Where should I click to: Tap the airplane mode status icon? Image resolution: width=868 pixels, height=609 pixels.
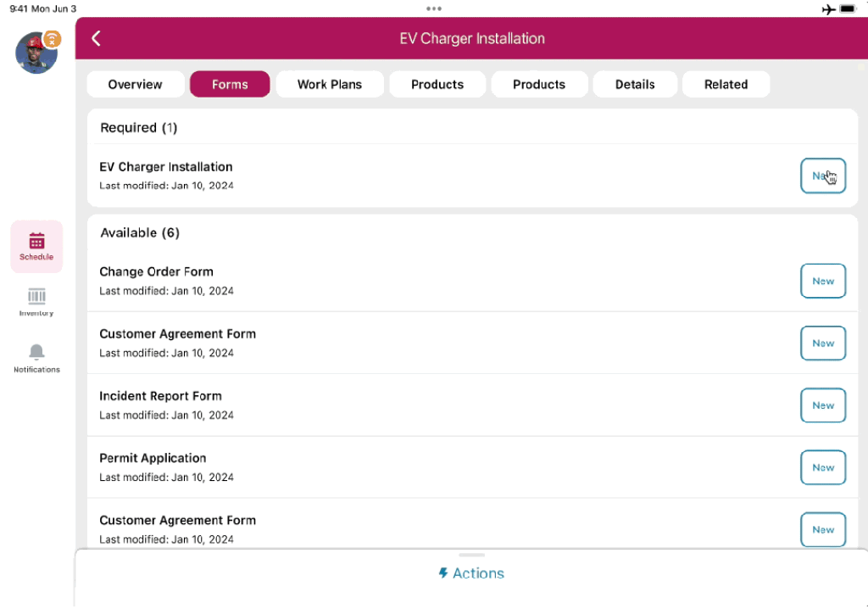click(x=828, y=8)
